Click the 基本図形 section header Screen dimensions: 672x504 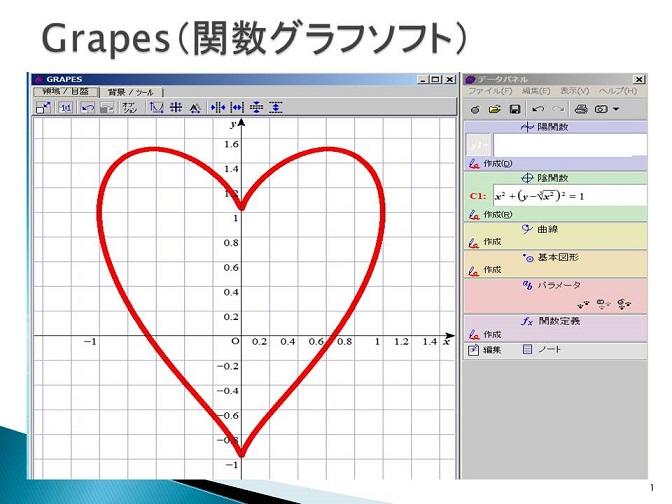point(555,258)
